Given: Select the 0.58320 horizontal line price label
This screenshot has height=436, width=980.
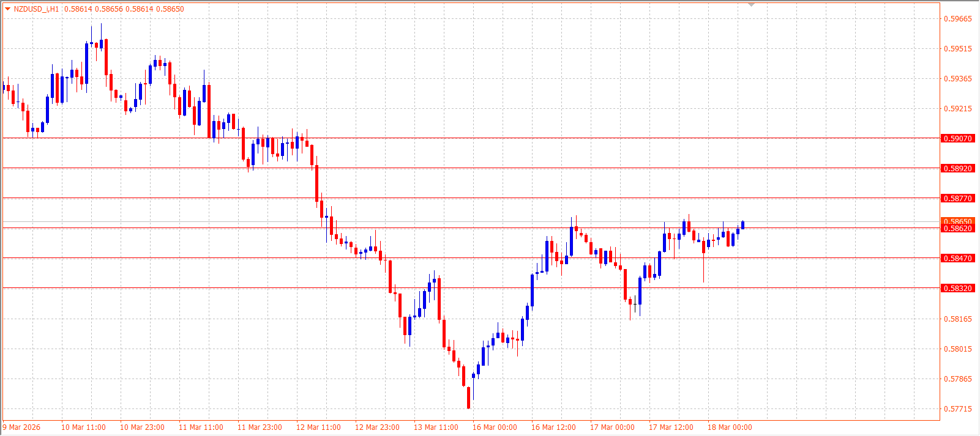Looking at the screenshot, I should 957,289.
